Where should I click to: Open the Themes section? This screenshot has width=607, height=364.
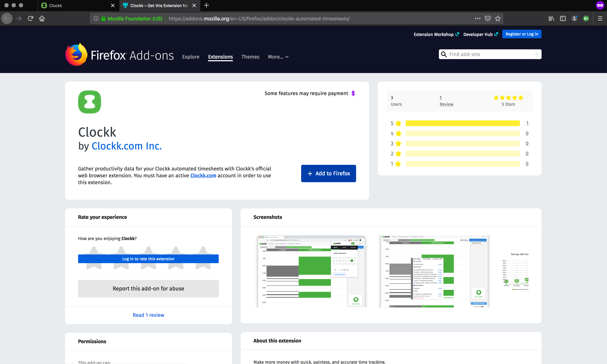(250, 57)
